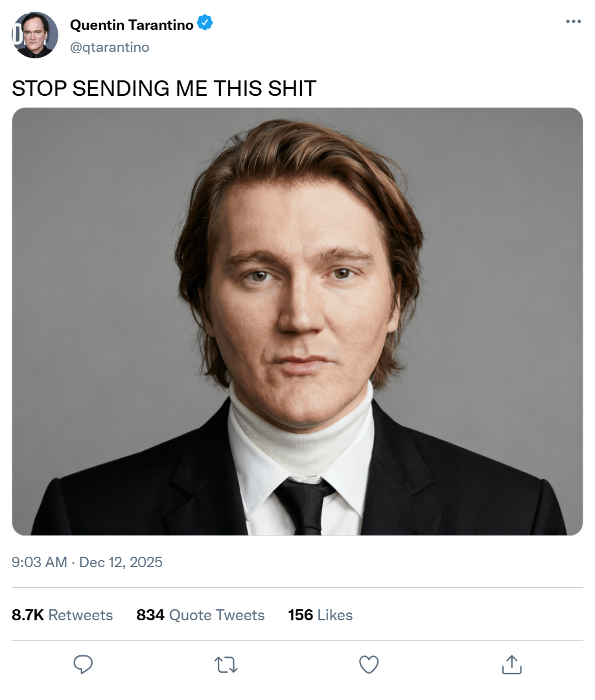Screen dimensions: 595x700
Task: Click the 156 like count number
Action: [301, 615]
